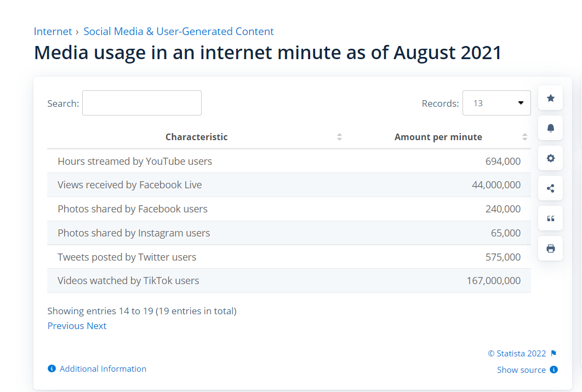Click the print icon
Image resolution: width=582 pixels, height=392 pixels.
550,249
